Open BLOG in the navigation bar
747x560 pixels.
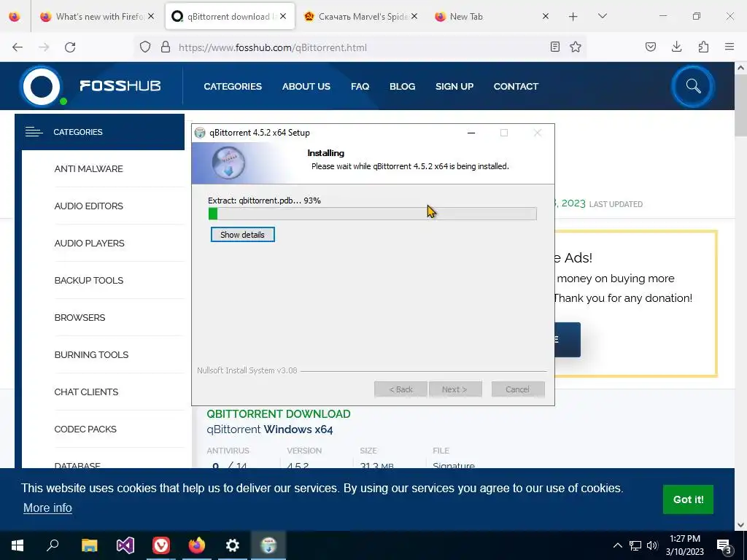402,87
